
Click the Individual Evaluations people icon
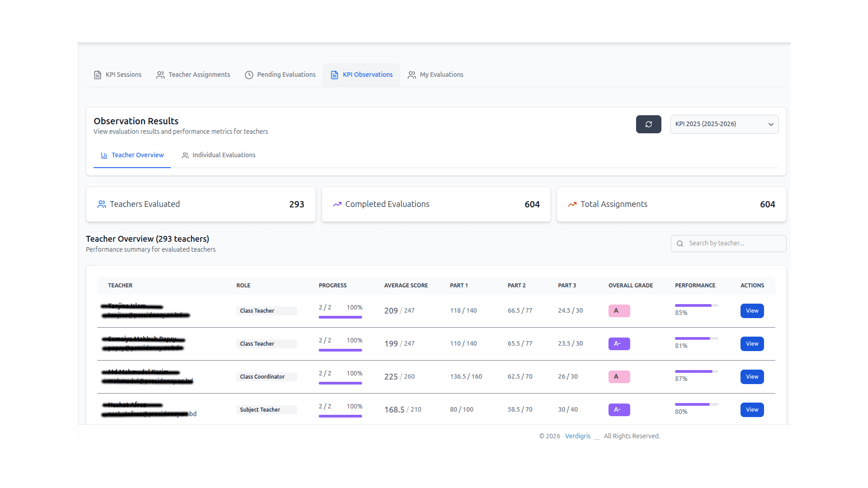pos(185,155)
